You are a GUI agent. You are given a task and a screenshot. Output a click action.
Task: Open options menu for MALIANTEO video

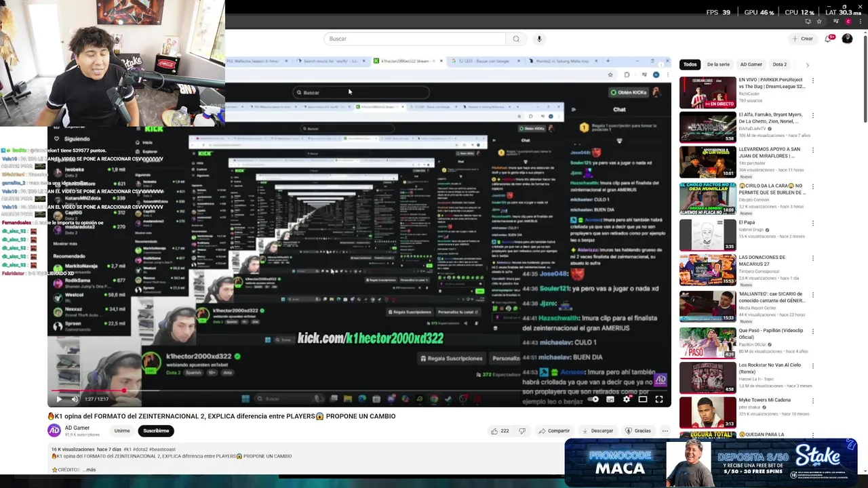tap(812, 296)
